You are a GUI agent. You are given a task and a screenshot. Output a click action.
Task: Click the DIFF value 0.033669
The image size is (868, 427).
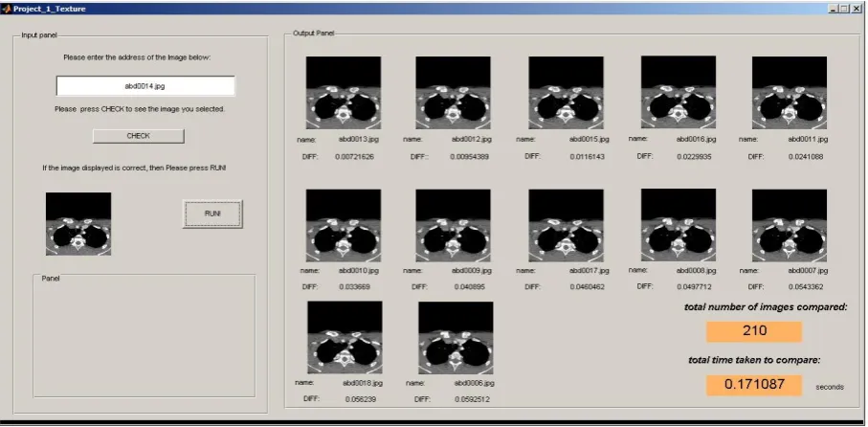click(354, 287)
